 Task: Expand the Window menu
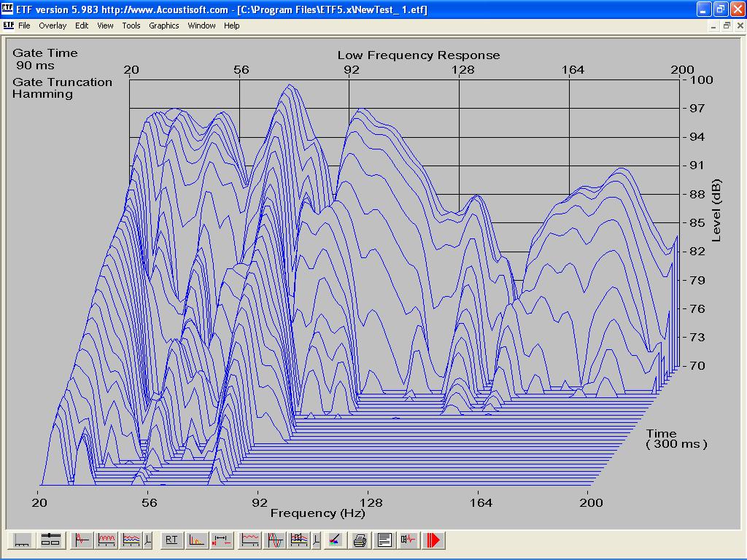point(201,26)
